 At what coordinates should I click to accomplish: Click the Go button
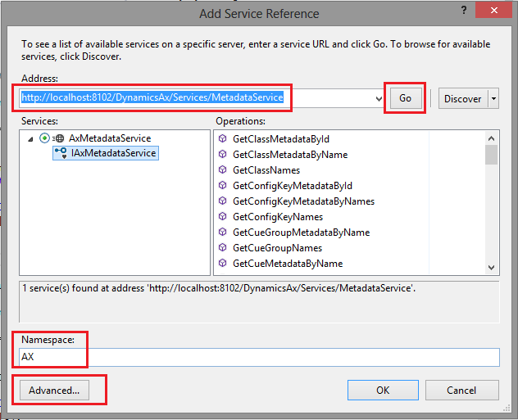pos(406,98)
